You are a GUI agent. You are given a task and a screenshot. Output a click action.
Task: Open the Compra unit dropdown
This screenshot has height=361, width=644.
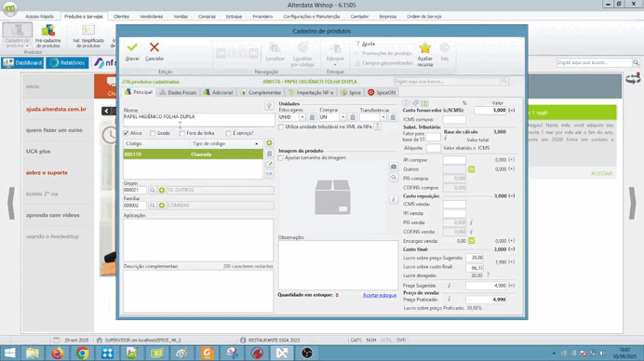tap(343, 117)
